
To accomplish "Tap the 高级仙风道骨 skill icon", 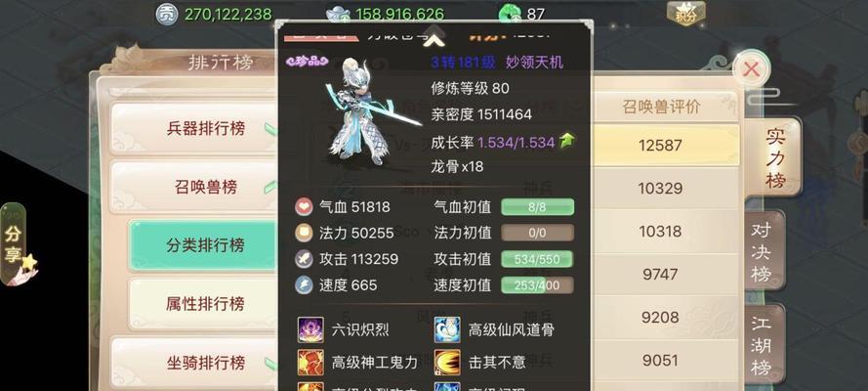I will tap(447, 330).
